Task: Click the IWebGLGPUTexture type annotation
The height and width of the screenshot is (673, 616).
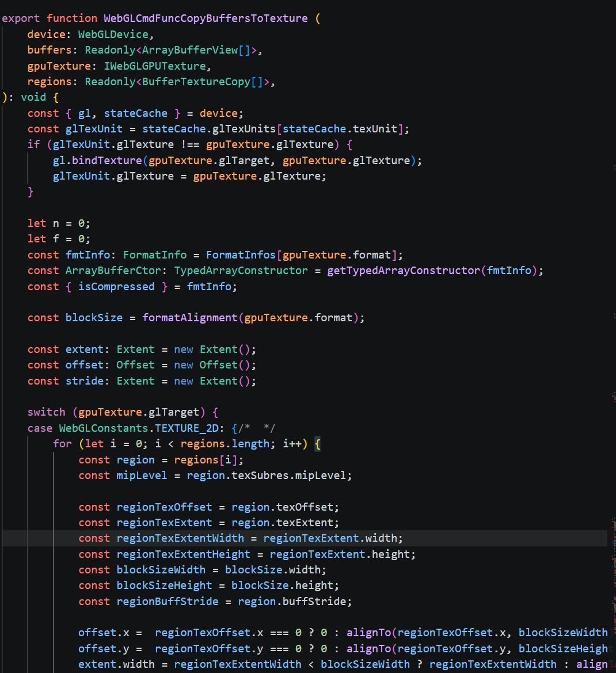Action: pos(155,66)
